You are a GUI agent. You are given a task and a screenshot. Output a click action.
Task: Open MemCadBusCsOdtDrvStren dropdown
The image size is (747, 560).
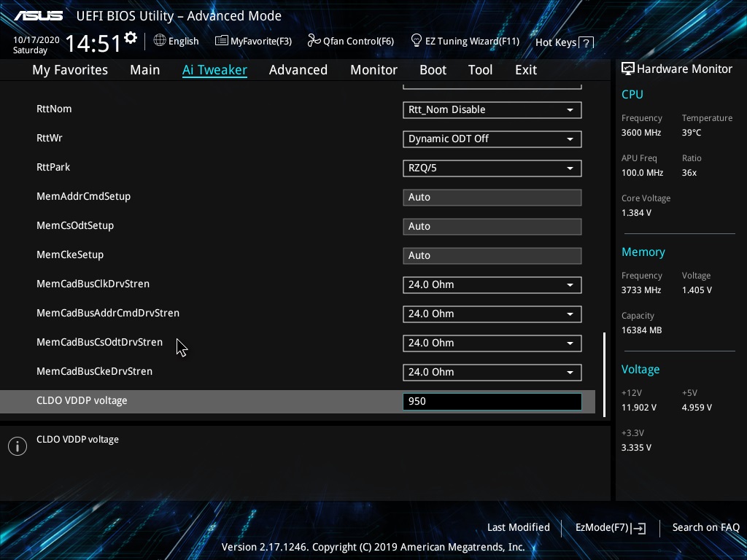[492, 343]
